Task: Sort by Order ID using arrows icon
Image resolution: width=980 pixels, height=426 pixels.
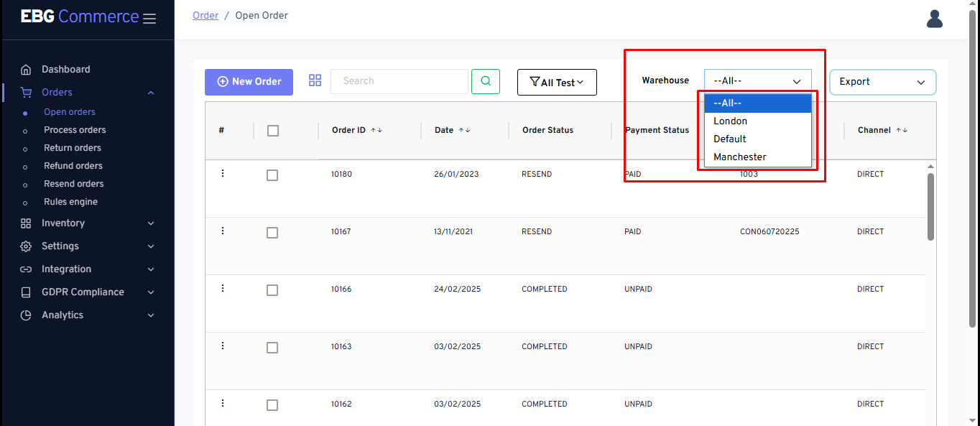Action: pyautogui.click(x=376, y=131)
